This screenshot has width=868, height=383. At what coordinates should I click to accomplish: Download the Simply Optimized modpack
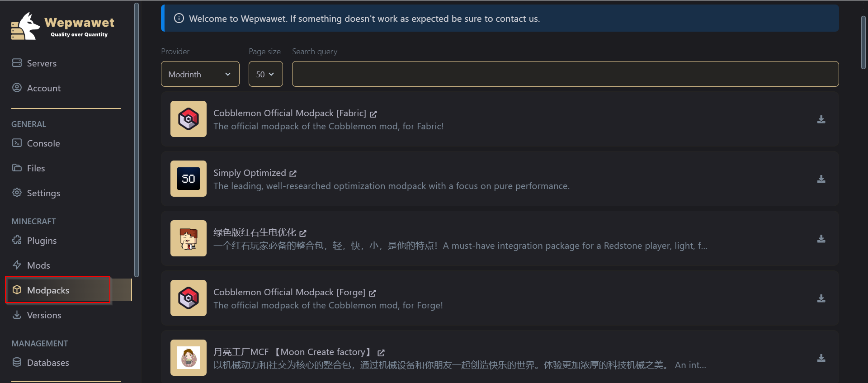[x=821, y=179]
